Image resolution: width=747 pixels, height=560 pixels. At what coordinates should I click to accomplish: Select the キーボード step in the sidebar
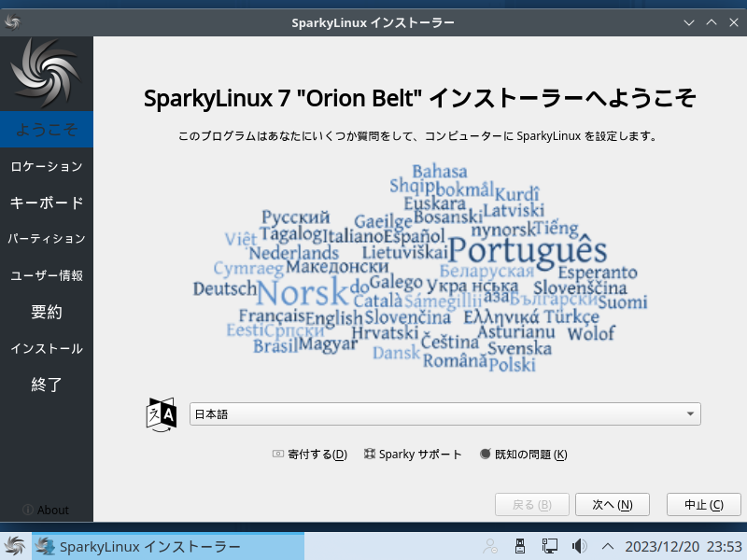pyautogui.click(x=46, y=203)
